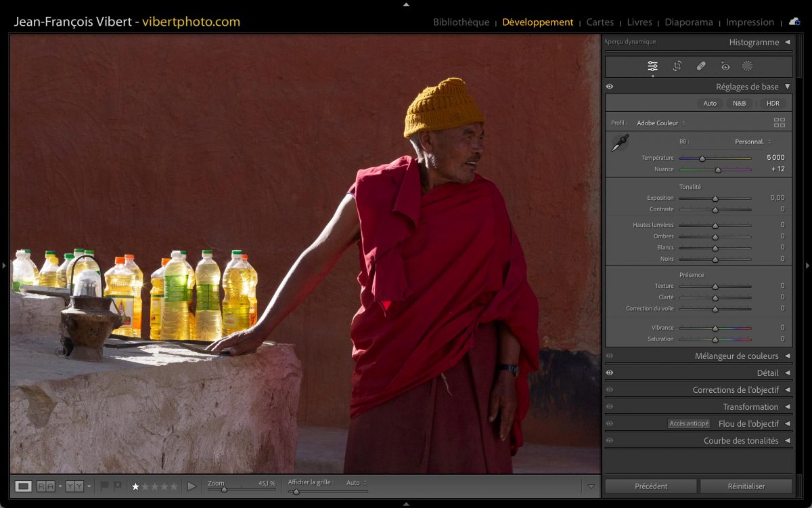The width and height of the screenshot is (812, 508).
Task: Enable the Courbe des tonalités eye switch
Action: pos(610,440)
